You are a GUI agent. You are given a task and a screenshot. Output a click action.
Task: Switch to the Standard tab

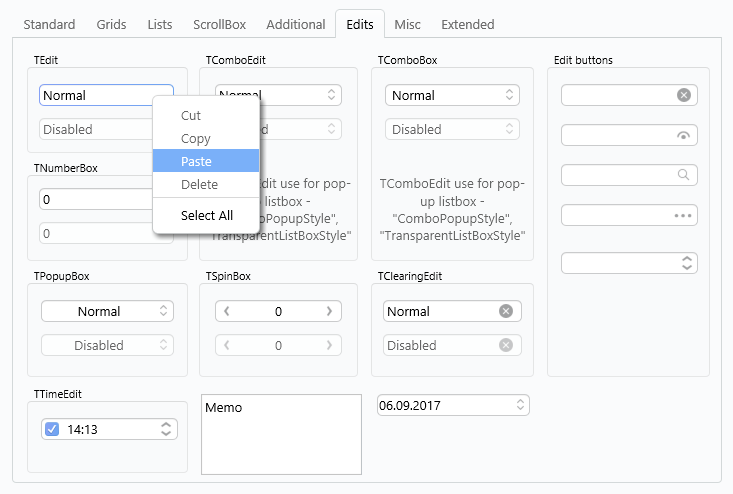point(49,24)
